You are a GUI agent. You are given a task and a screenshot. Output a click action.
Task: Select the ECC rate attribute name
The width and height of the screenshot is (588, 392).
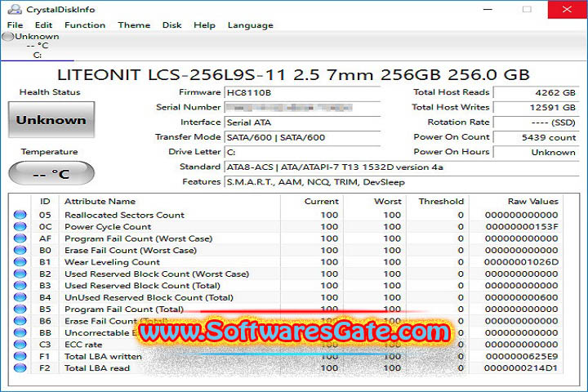(x=83, y=345)
